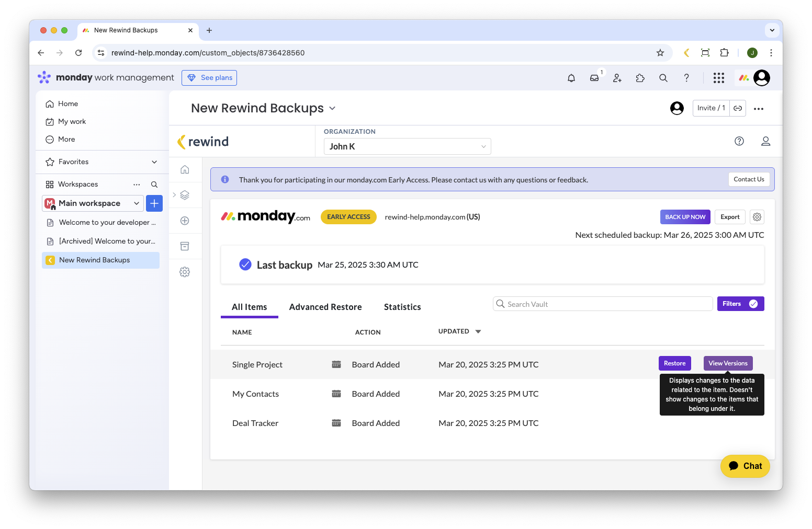This screenshot has width=812, height=529.
Task: Click the BACK UP NOW button
Action: [x=685, y=217]
